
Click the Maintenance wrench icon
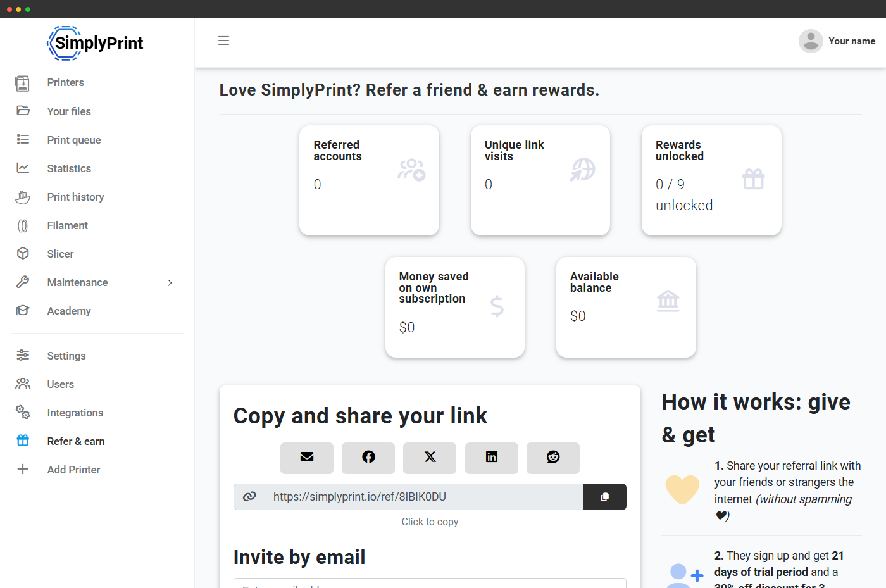(23, 282)
